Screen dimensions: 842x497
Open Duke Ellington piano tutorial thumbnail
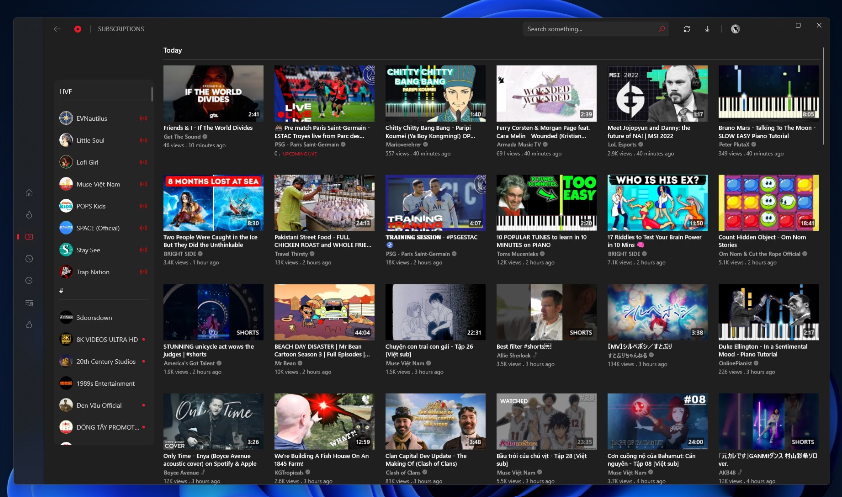769,312
